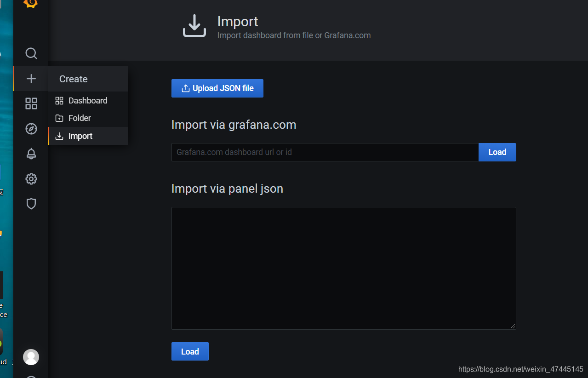The height and width of the screenshot is (378, 588).
Task: Click Load next to Grafana.com url field
Action: (497, 152)
